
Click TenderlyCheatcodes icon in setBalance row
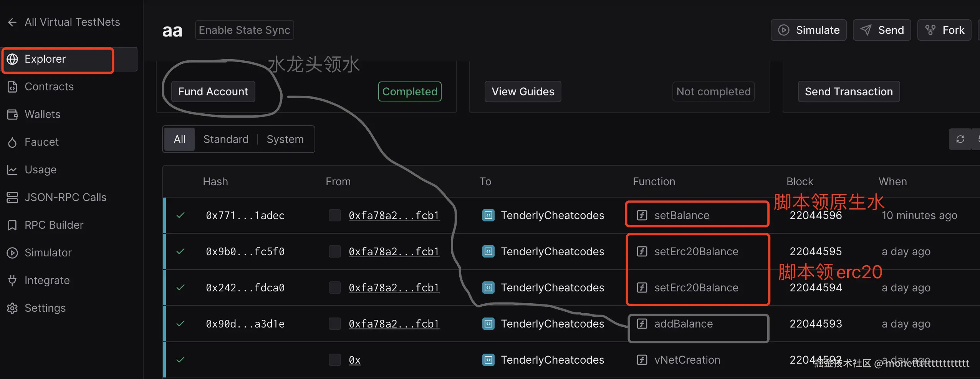point(488,215)
